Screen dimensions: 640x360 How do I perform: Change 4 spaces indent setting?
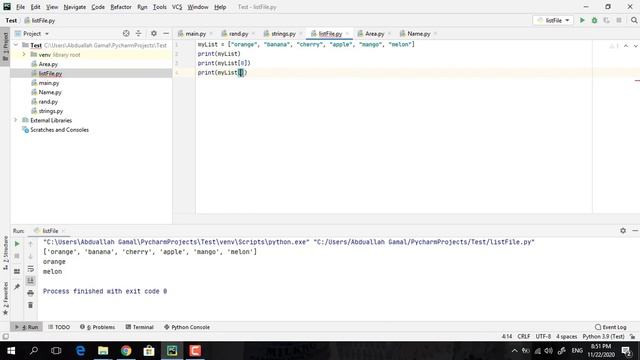pyautogui.click(x=567, y=337)
